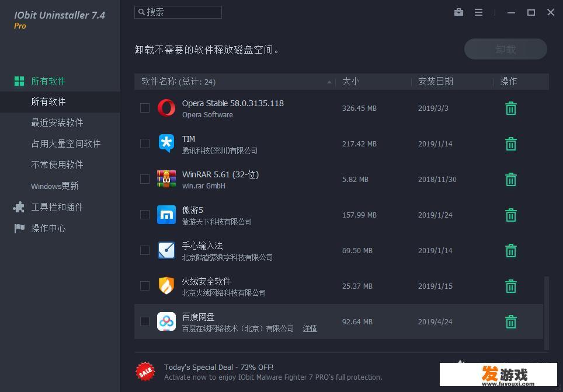Open the toolbox briefcase icon in title bar
Viewport: 563px width, 392px height.
[458, 12]
